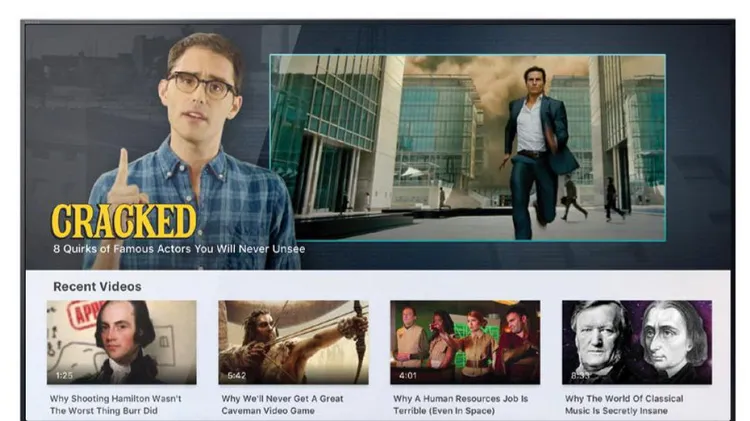Click the 4:01 duration label
The image size is (750, 421).
click(x=408, y=376)
